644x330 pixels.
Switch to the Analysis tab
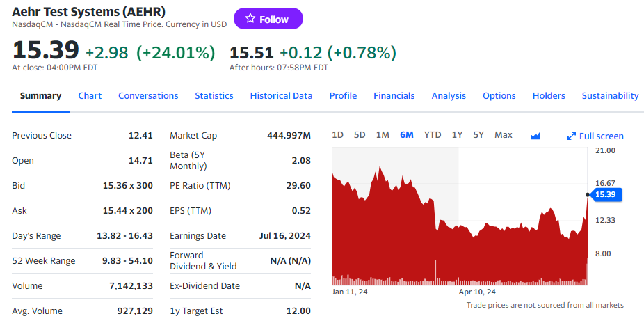pos(449,96)
